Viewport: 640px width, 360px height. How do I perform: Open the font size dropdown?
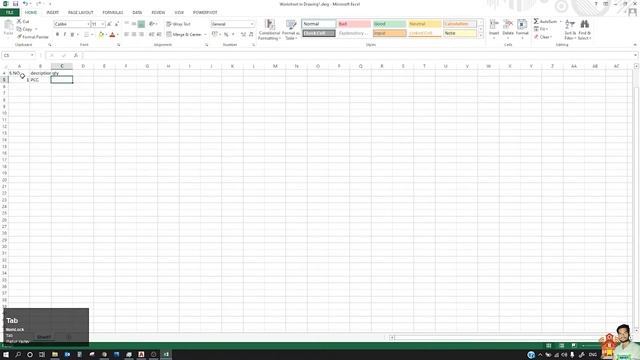click(102, 24)
